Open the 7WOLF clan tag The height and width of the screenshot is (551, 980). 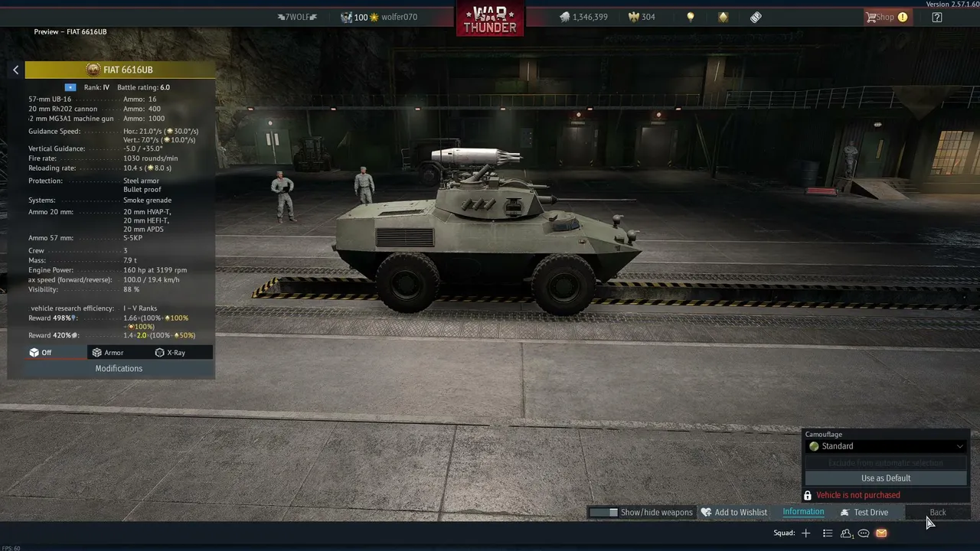pos(297,17)
